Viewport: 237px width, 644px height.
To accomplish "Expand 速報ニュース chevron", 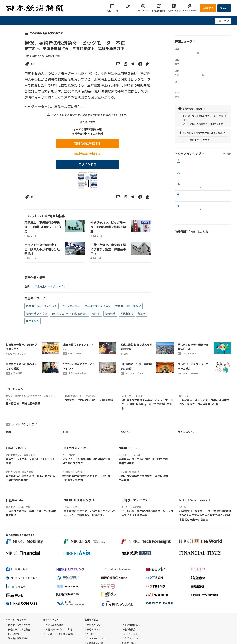I will pyautogui.click(x=195, y=42).
